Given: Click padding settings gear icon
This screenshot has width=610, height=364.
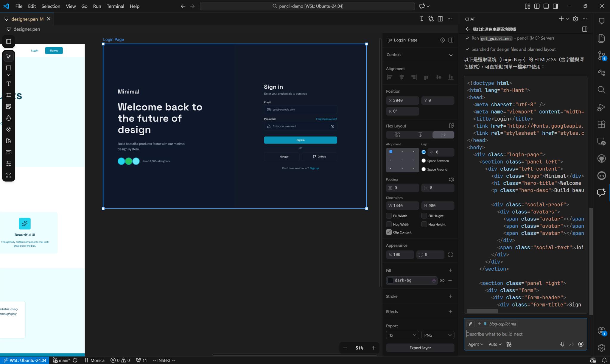Looking at the screenshot, I should point(451,179).
